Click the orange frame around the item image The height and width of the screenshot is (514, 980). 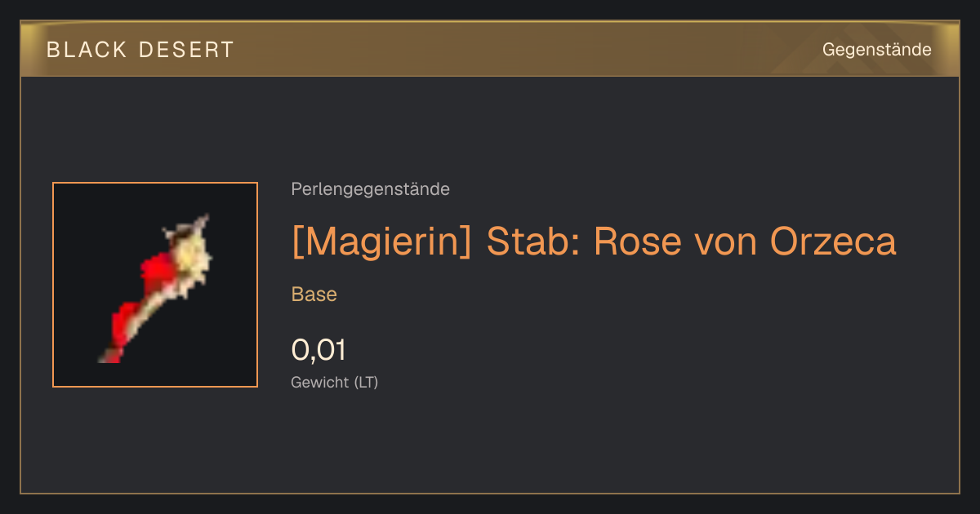pos(155,285)
